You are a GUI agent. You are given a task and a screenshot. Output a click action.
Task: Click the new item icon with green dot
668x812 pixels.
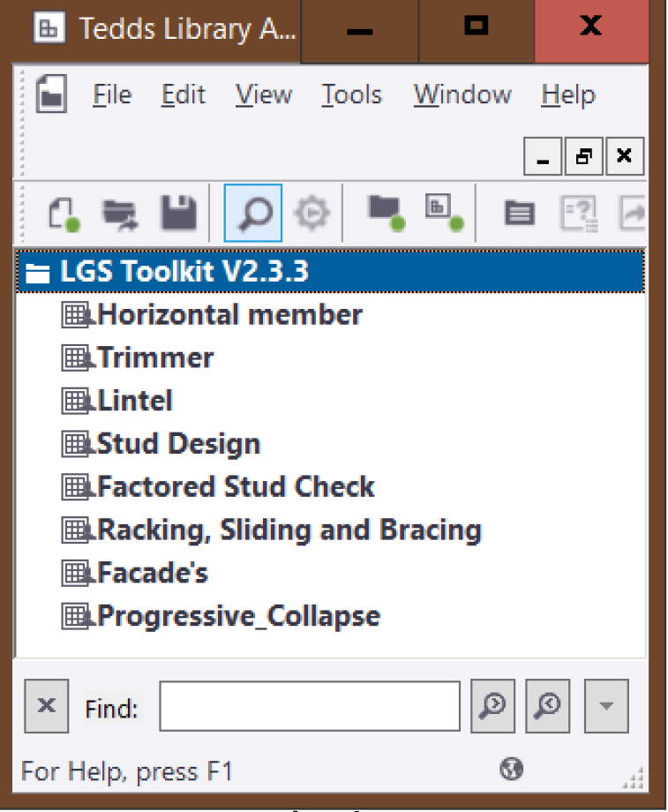tap(443, 212)
